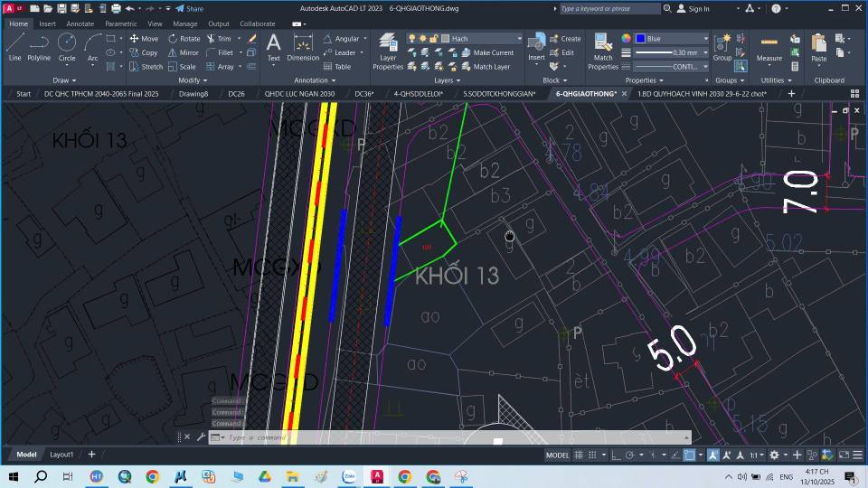Expand the Annotation panel

315,80
